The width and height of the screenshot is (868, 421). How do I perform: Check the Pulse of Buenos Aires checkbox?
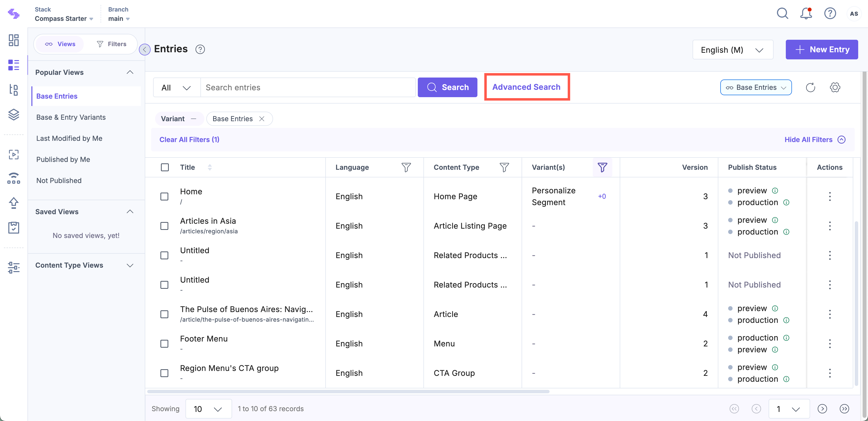(x=164, y=314)
